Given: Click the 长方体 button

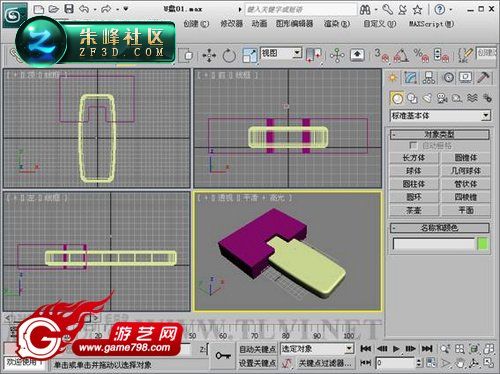Looking at the screenshot, I should click(414, 158).
